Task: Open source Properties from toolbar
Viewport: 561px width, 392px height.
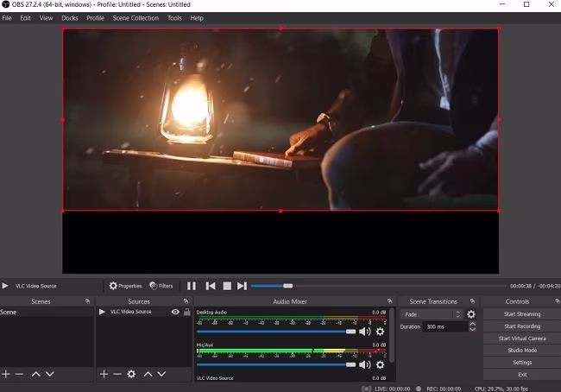Action: 126,286
